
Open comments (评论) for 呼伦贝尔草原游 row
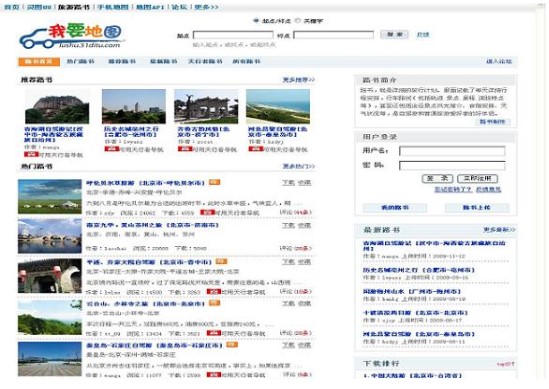point(296,212)
